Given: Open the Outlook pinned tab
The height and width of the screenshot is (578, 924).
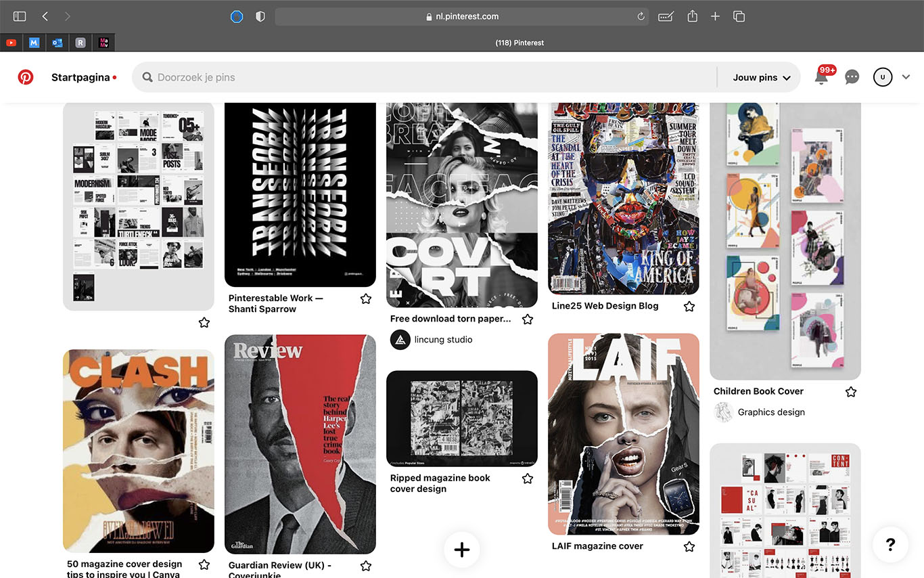Looking at the screenshot, I should coord(57,43).
